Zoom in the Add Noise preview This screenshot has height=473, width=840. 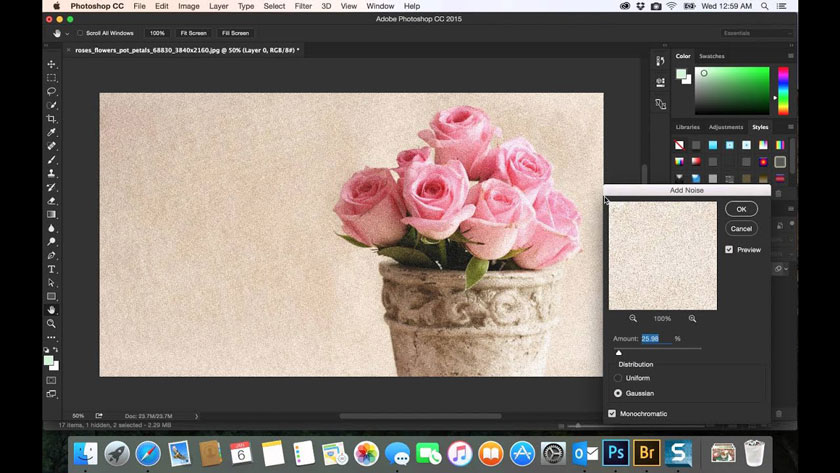(x=692, y=318)
